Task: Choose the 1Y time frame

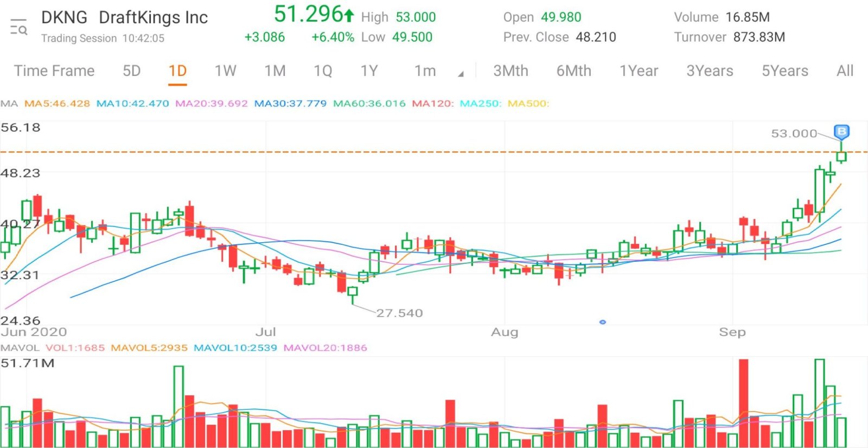Action: 369,71
